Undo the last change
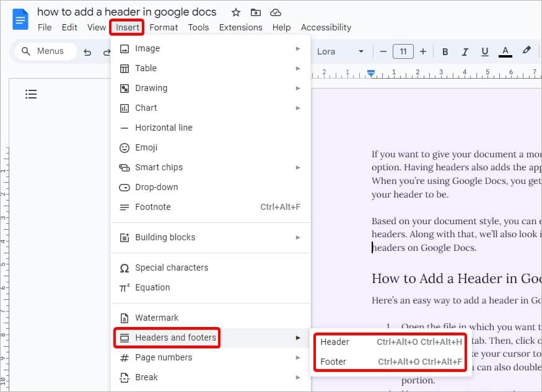 coord(87,51)
